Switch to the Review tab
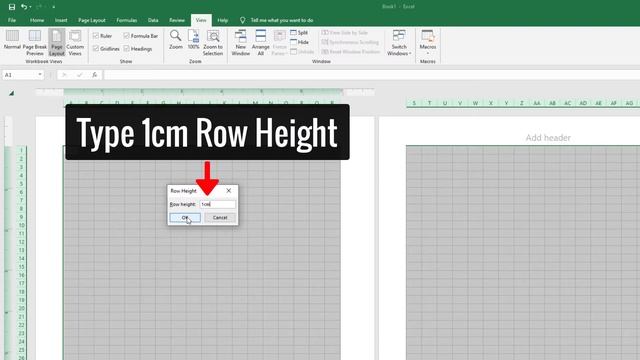 (177, 20)
